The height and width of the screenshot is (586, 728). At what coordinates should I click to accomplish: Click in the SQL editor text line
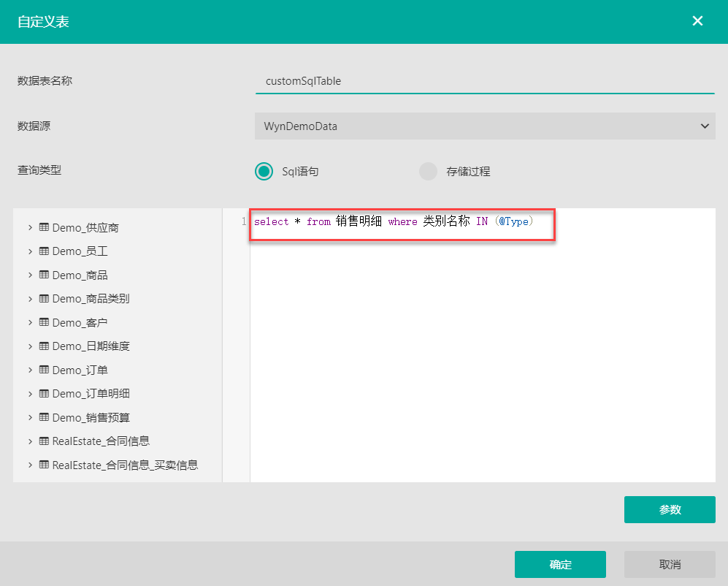click(x=394, y=221)
